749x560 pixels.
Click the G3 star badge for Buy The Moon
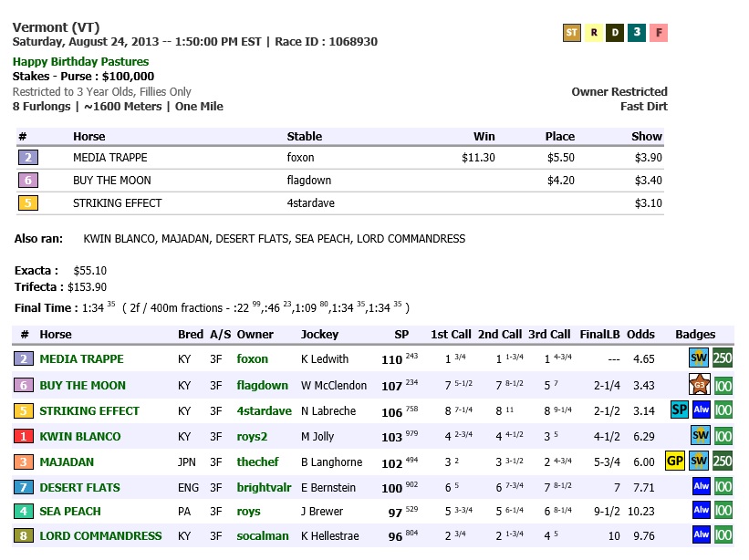click(x=700, y=385)
